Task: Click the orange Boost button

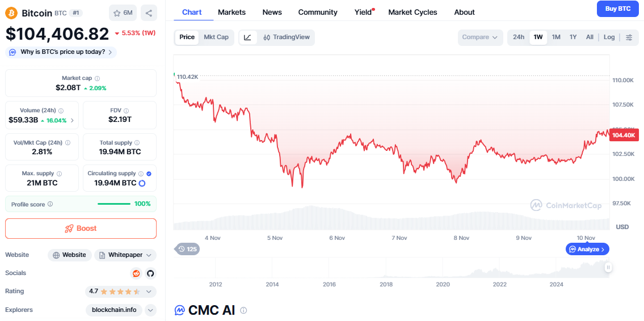Action: pos(81,229)
